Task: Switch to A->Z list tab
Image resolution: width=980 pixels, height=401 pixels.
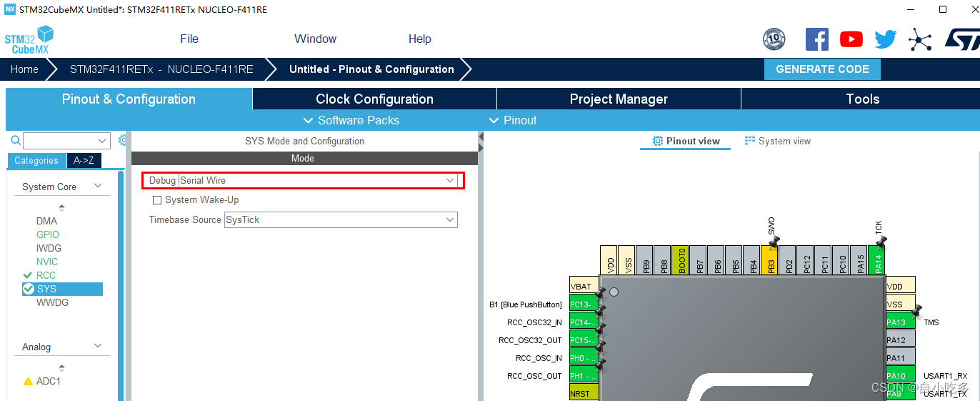Action: pyautogui.click(x=84, y=161)
